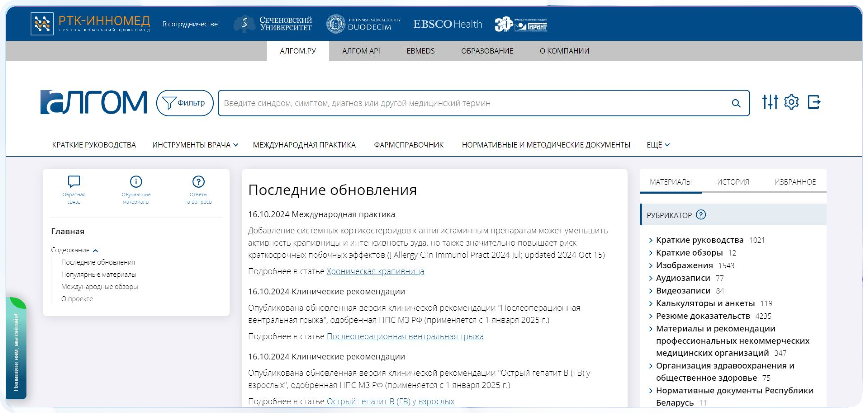Select the ИСТОРИЯ tab
This screenshot has height=413, width=868.
733,182
